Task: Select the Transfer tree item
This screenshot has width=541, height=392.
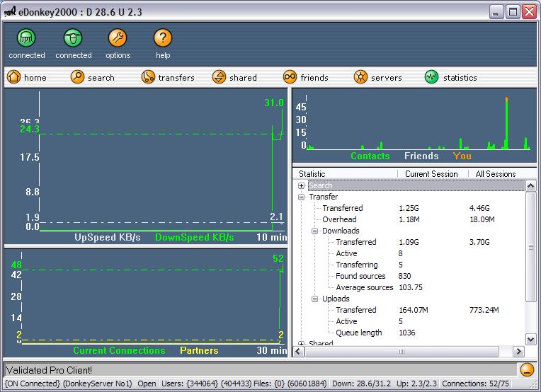Action: (x=324, y=197)
